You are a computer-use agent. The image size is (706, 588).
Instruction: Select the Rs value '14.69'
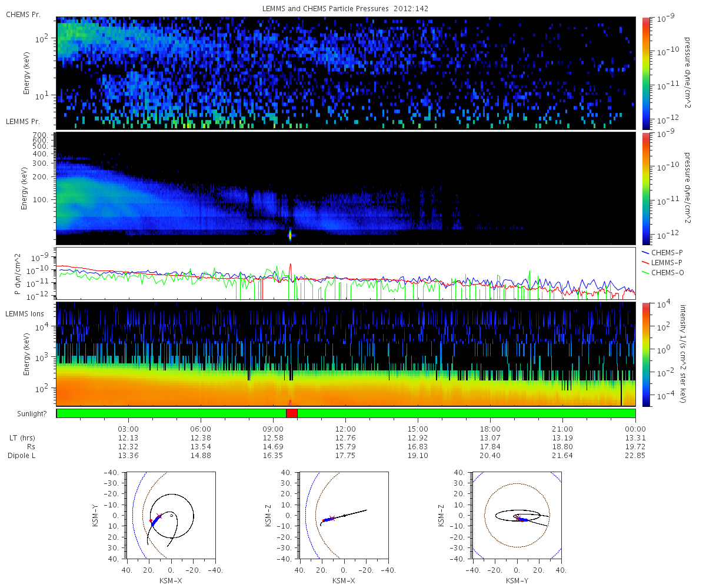(274, 447)
